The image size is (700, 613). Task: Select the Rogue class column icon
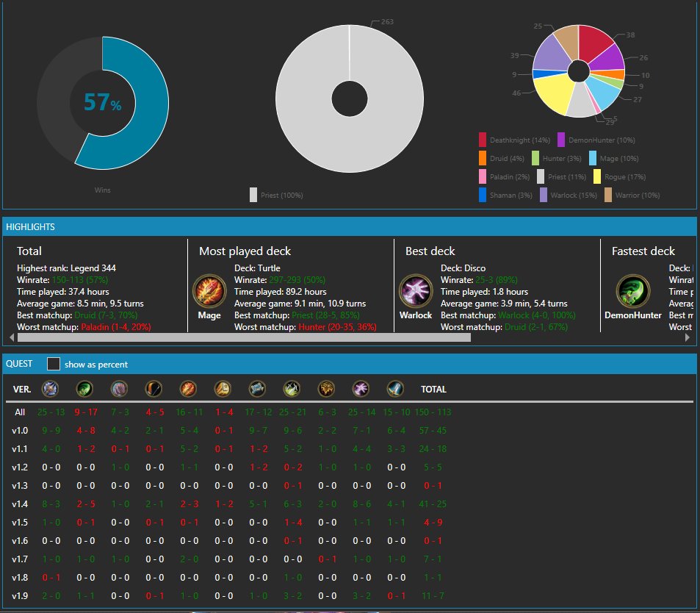[292, 389]
